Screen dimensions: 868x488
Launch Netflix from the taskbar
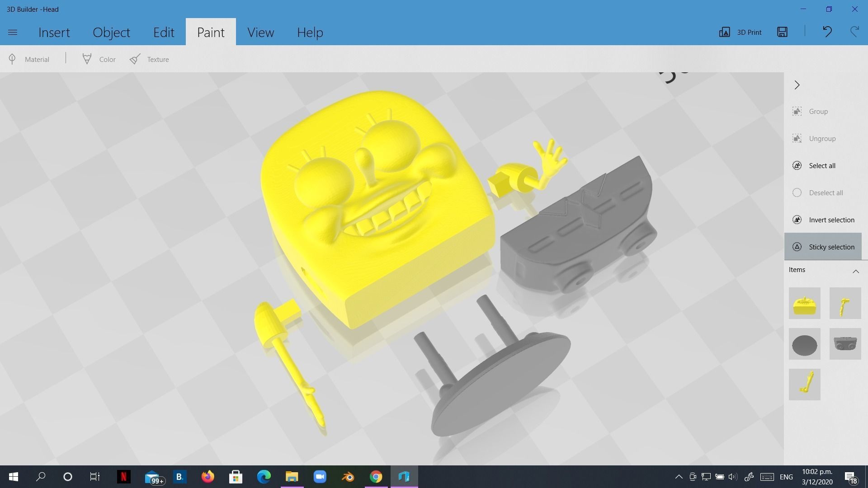pyautogui.click(x=123, y=477)
